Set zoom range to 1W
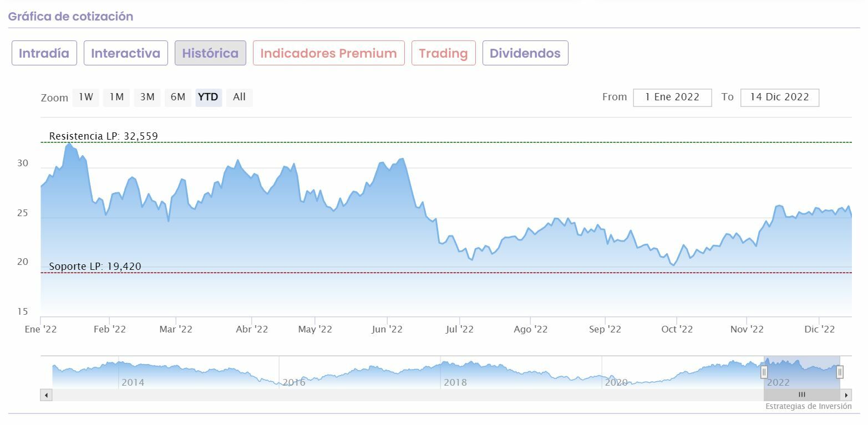The height and width of the screenshot is (425, 868). pyautogui.click(x=85, y=98)
